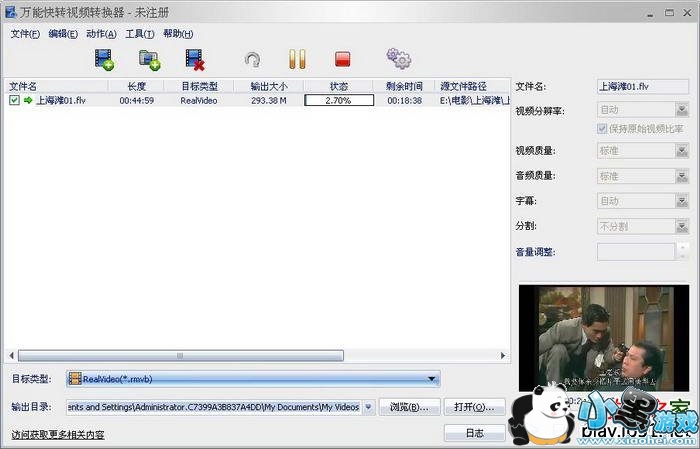This screenshot has width=700, height=449.
Task: Open the 帮助(H) menu
Action: (178, 34)
